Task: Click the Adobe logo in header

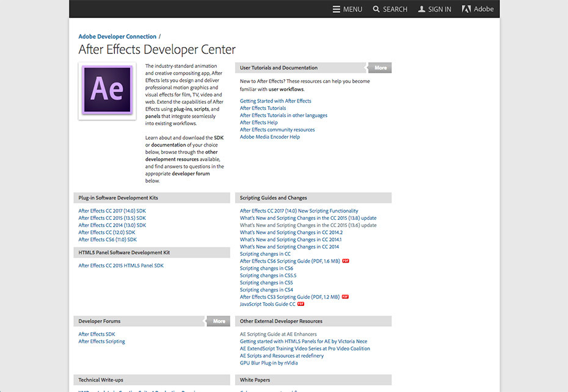Action: [466, 9]
